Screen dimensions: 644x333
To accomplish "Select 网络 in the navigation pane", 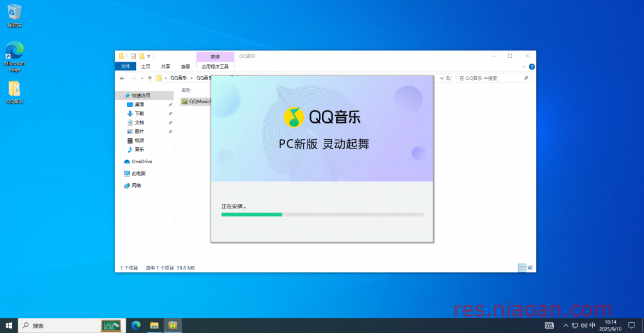I will click(x=133, y=186).
